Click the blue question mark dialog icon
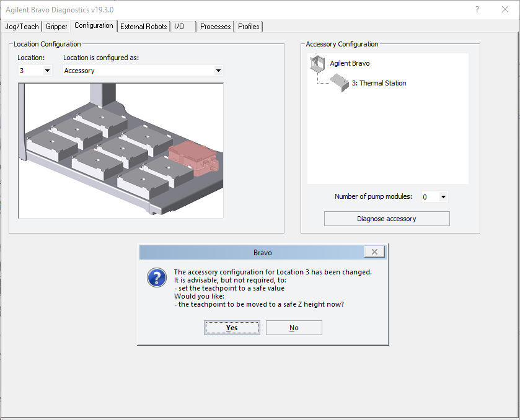The height and width of the screenshot is (420, 520). click(x=157, y=278)
